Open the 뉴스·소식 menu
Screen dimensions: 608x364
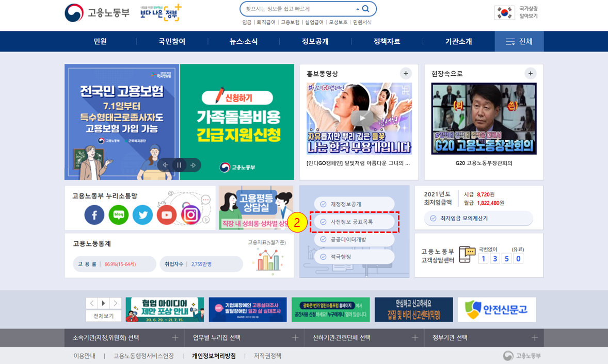(x=244, y=41)
